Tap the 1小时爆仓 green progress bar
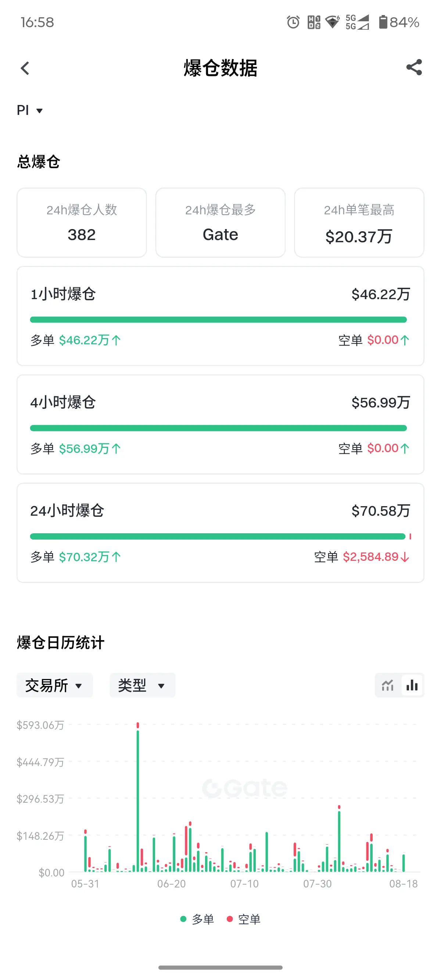The image size is (441, 980). (218, 320)
